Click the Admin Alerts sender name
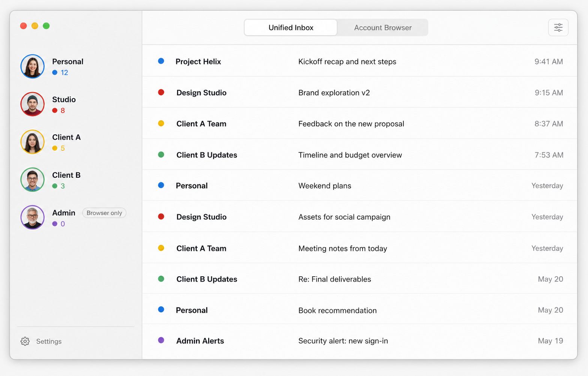The image size is (588, 376). 200,341
